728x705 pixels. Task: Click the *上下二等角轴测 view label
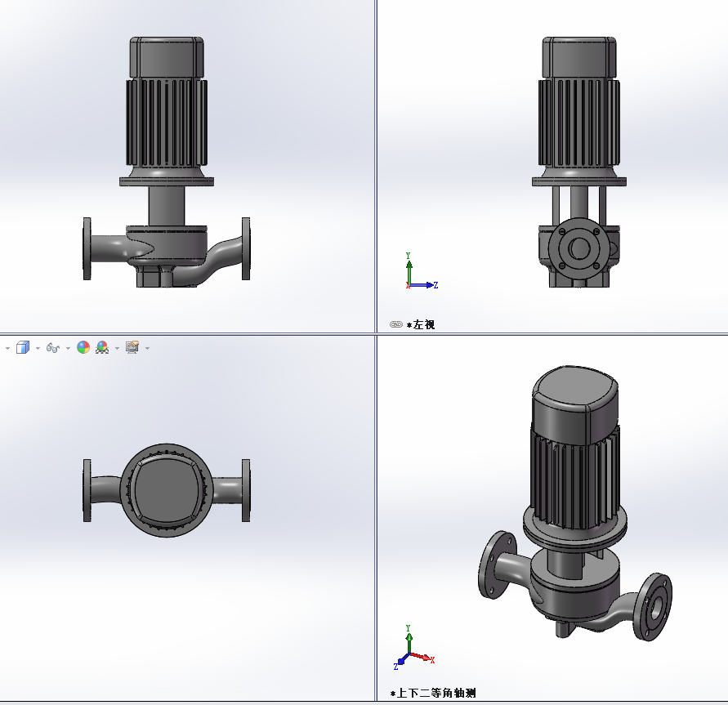coord(433,693)
